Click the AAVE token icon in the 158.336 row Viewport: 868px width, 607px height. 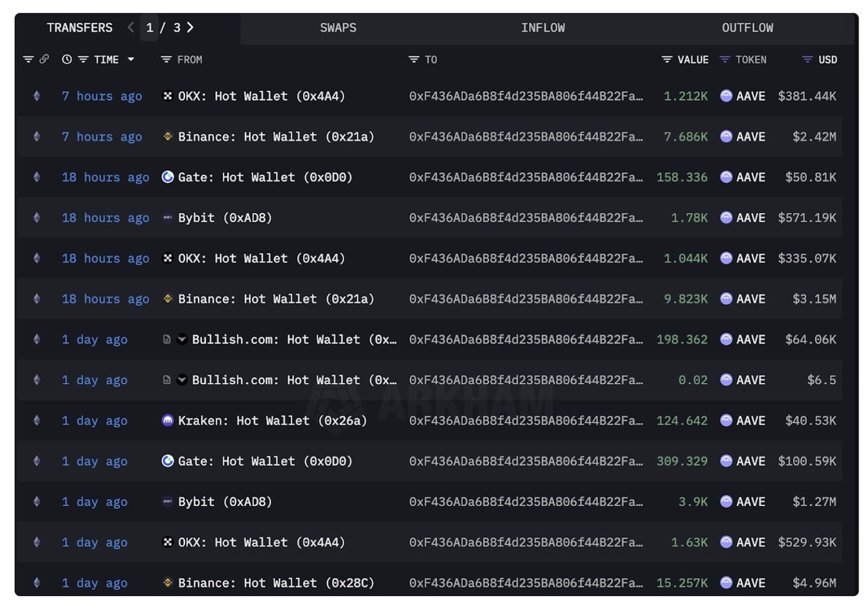pyautogui.click(x=726, y=177)
